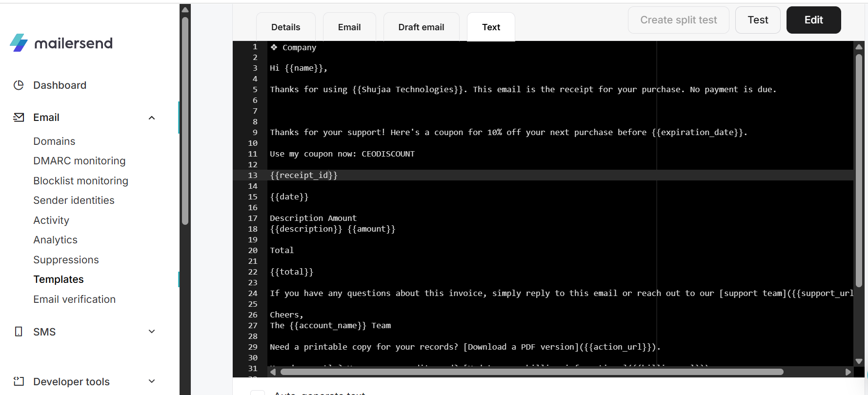The width and height of the screenshot is (868, 395).
Task: Click the Test button
Action: tap(758, 20)
